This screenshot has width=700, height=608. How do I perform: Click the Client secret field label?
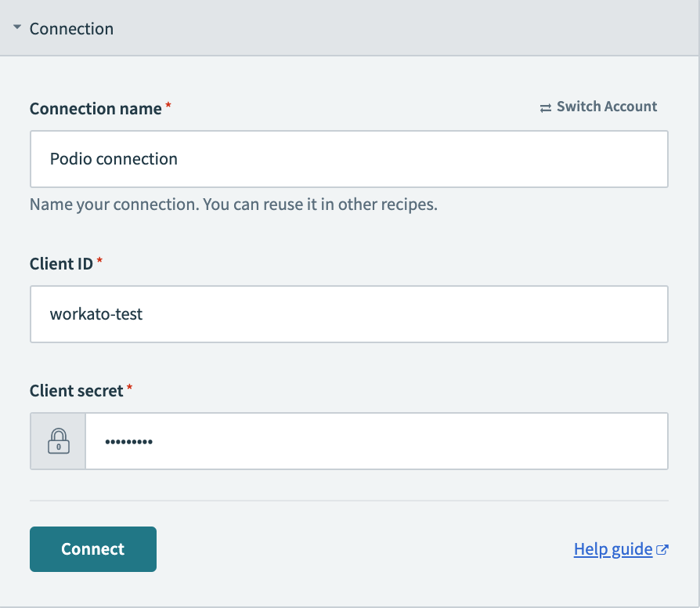(76, 390)
